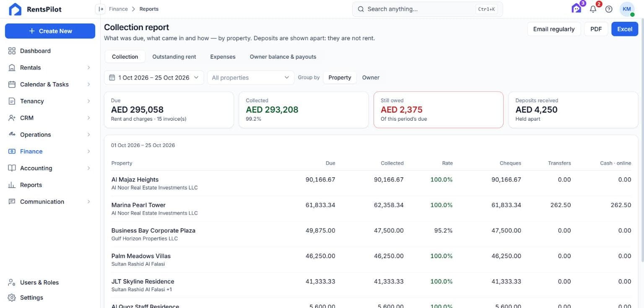
Task: Click the Email regularly button
Action: click(x=554, y=29)
